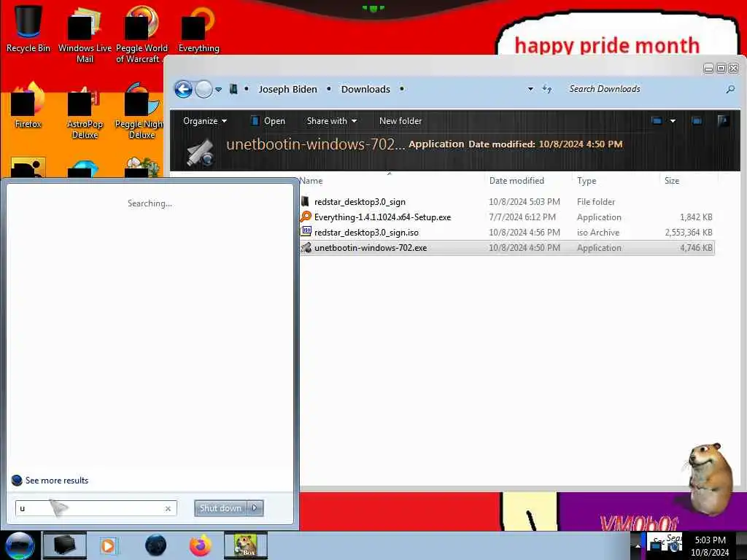
Task: Click the hamster Box taskbar icon
Action: click(x=246, y=545)
